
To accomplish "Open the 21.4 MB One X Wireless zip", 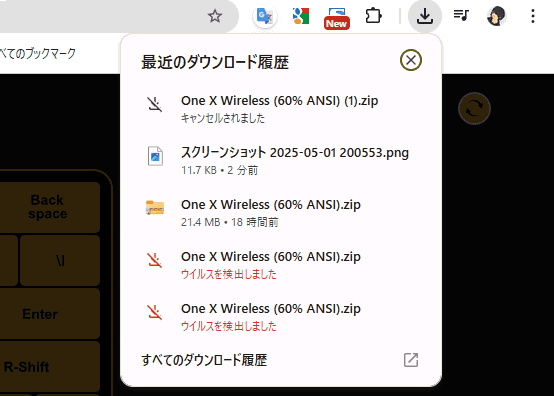I will coord(281,213).
